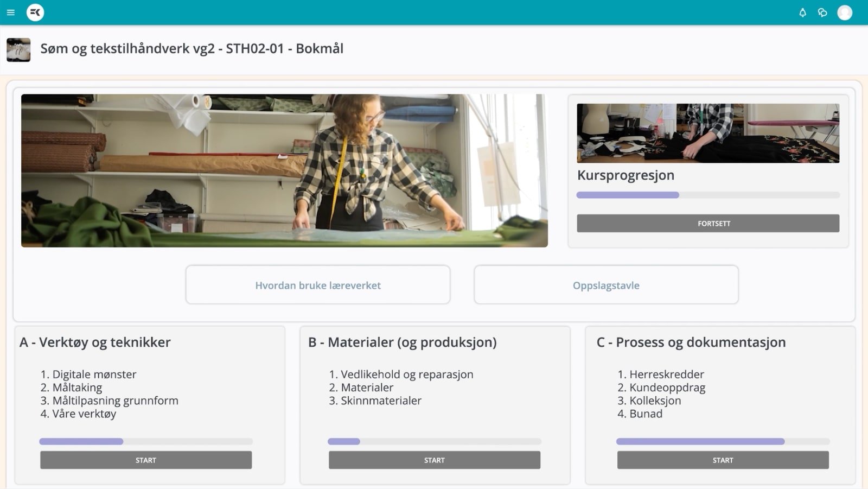
Task: Click the course thumbnail beside the title
Action: pyautogui.click(x=18, y=49)
